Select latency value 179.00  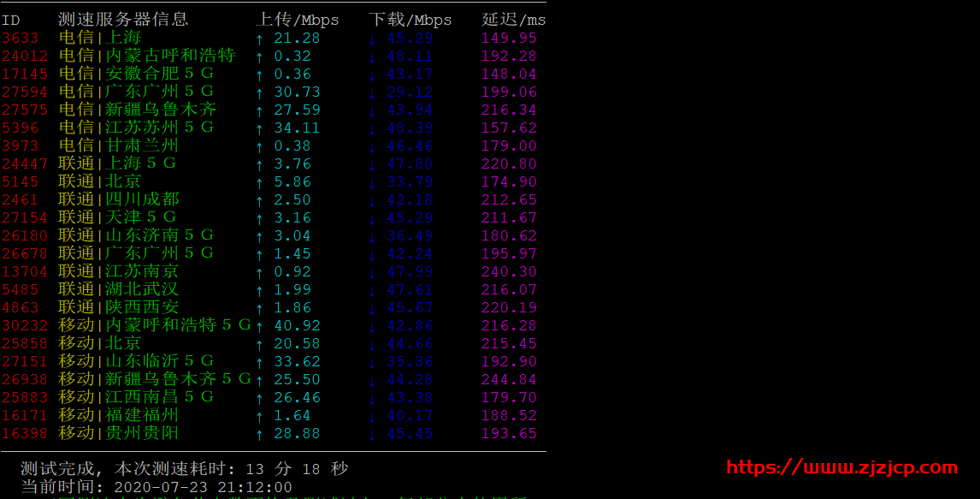click(509, 146)
